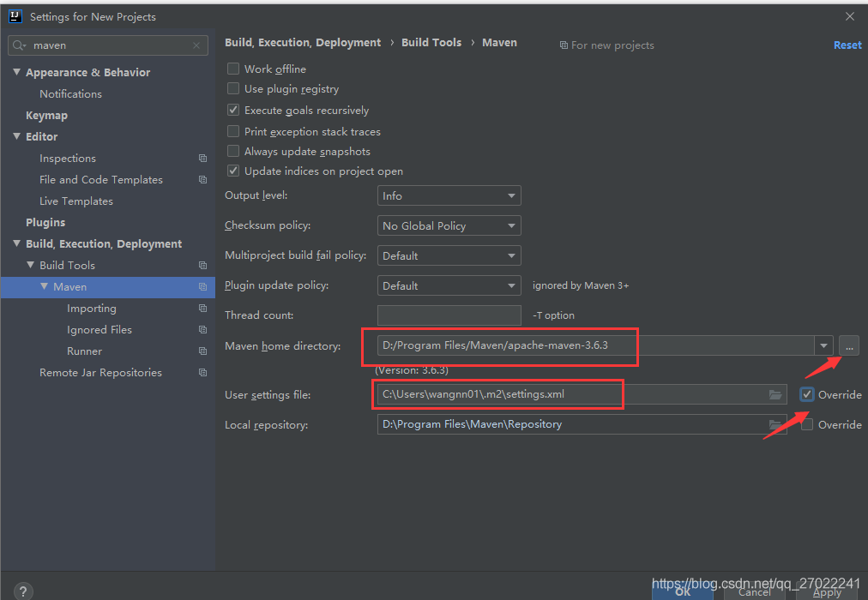Screen dimensions: 868x600
Task: Open Remote Jar Repositories page
Action: point(100,373)
